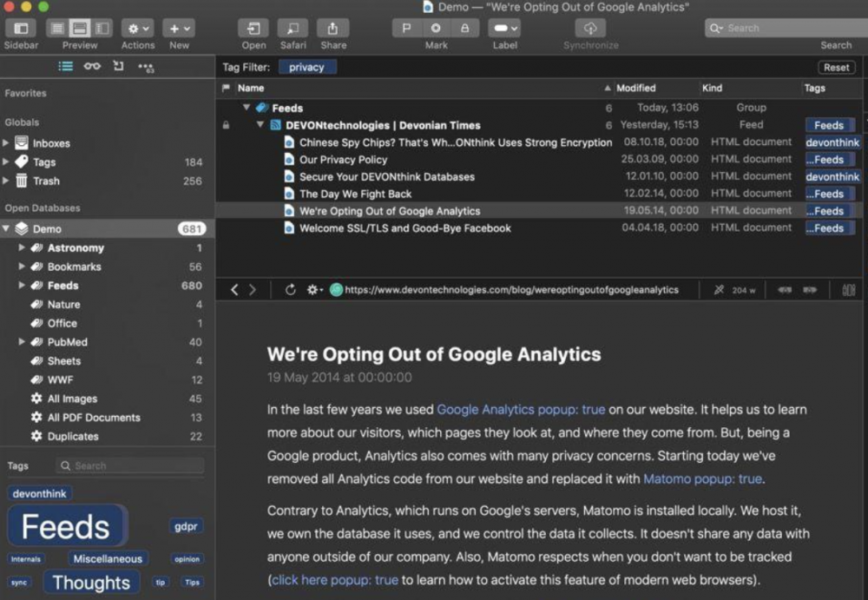Open the Google Analytics link
The image size is (868, 600).
[520, 410]
